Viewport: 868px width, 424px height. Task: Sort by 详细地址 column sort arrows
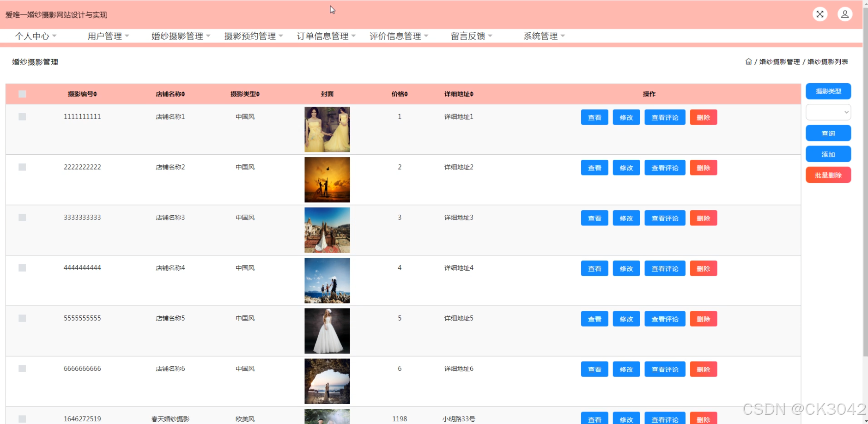pos(472,94)
